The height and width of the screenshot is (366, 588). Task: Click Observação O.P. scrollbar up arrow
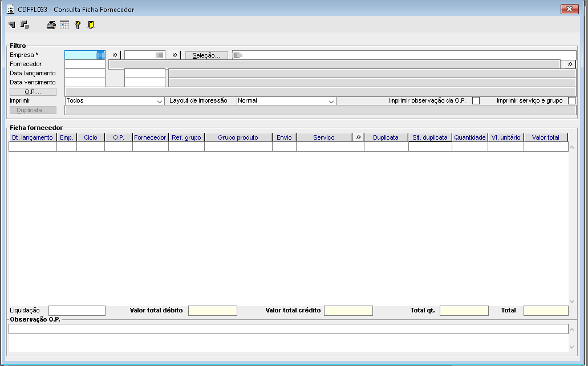tap(572, 330)
